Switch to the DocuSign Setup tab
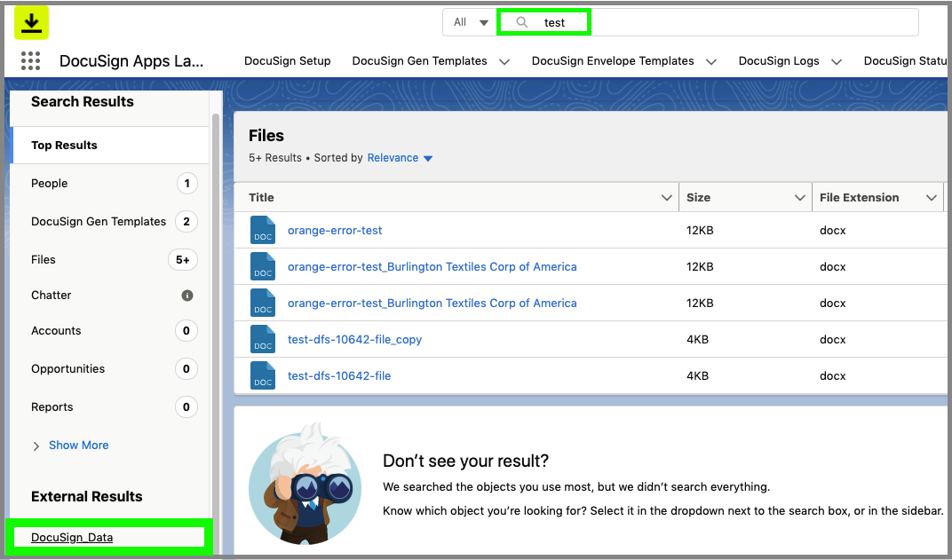The image size is (952, 560). (287, 61)
